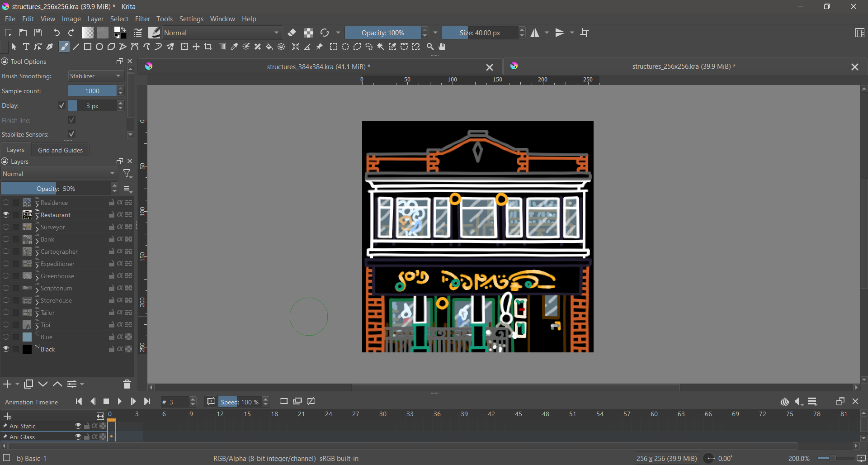Switch to the Grid and Guides tab
This screenshot has width=868, height=465.
60,150
